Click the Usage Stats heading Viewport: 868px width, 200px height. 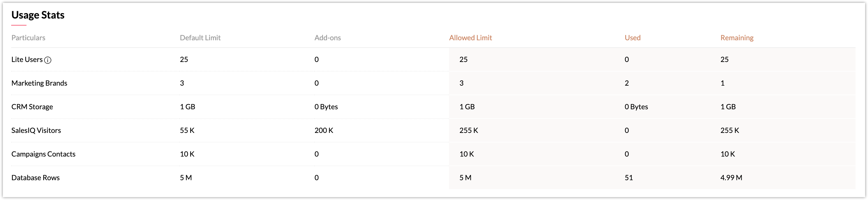coord(38,15)
